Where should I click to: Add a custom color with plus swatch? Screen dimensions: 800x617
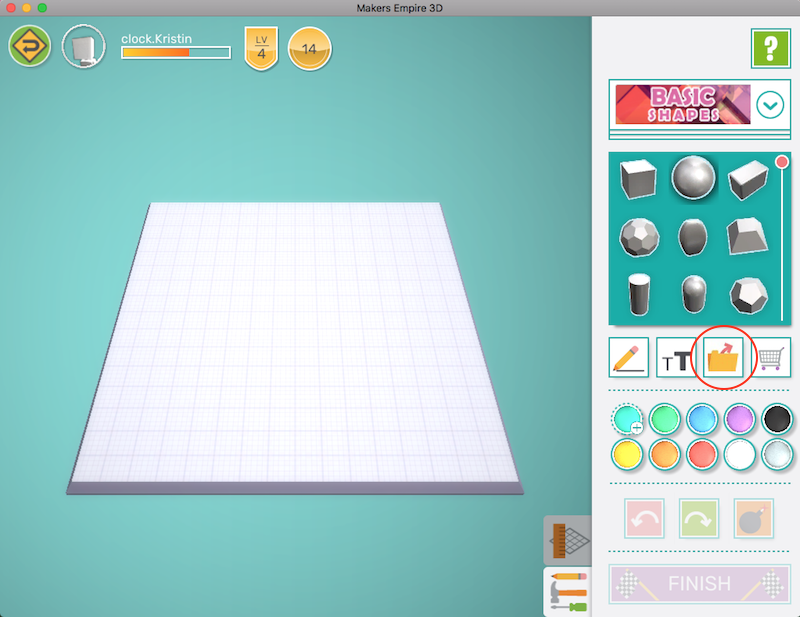coord(627,419)
